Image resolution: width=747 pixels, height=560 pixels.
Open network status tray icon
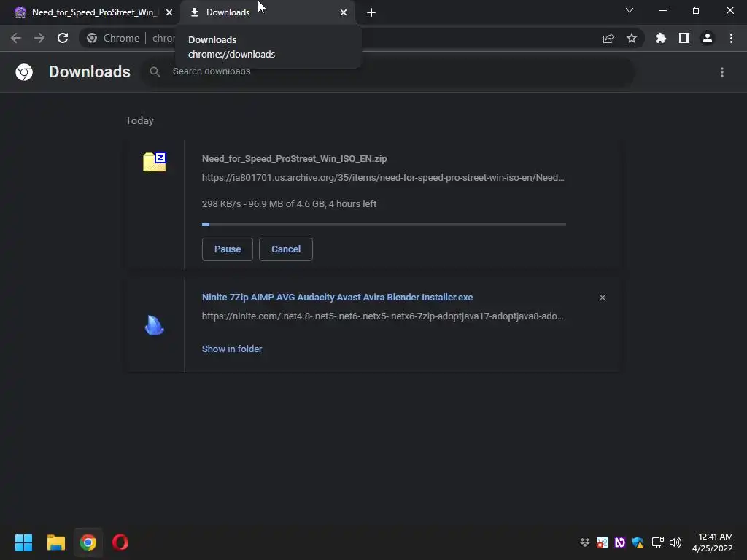pyautogui.click(x=657, y=542)
